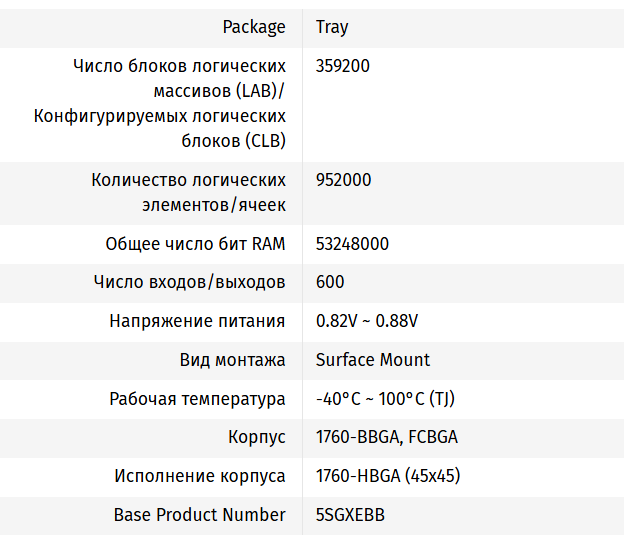Select the "1760-BBGA, FCBGA" value
The height and width of the screenshot is (542, 624).
tap(387, 437)
